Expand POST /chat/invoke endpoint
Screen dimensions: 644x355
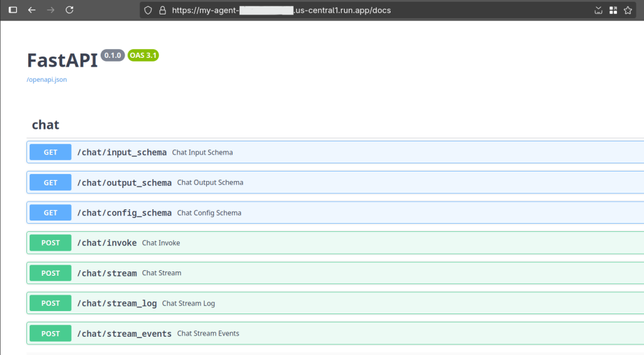tap(335, 243)
